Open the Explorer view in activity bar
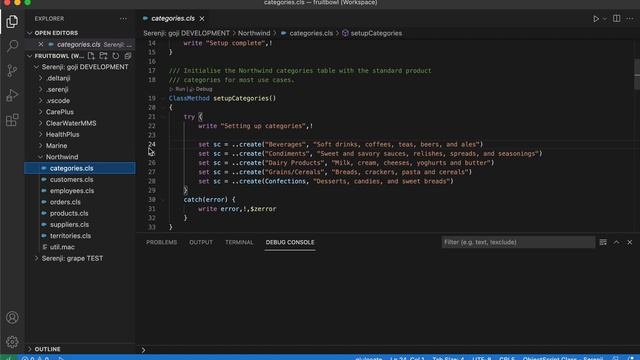The width and height of the screenshot is (640, 360). coord(12,21)
